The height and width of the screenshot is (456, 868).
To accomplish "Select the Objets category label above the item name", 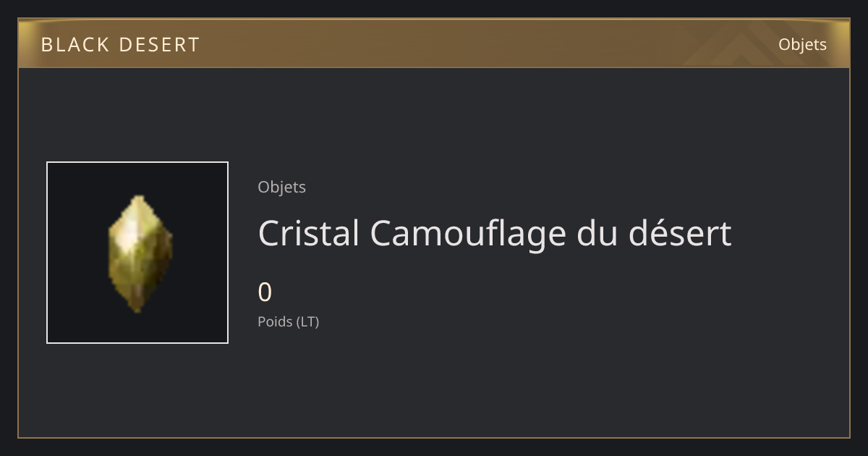I will coord(281,187).
